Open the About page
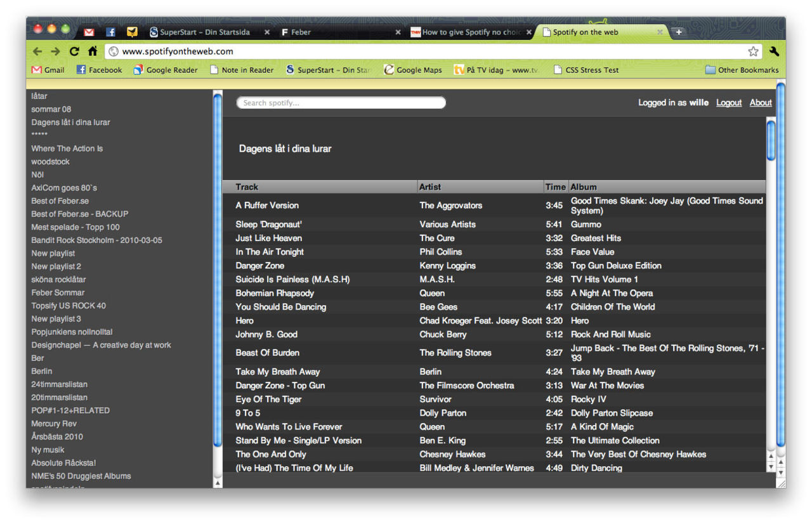812x524 pixels. [x=761, y=102]
